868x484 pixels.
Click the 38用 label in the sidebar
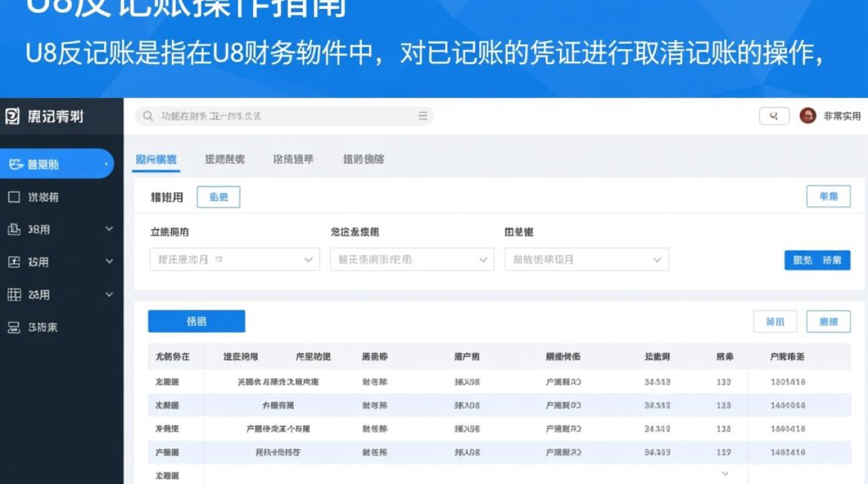pos(39,230)
